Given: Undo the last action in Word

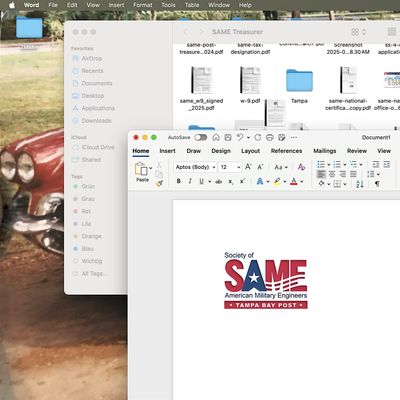Looking at the screenshot, I should tap(240, 137).
